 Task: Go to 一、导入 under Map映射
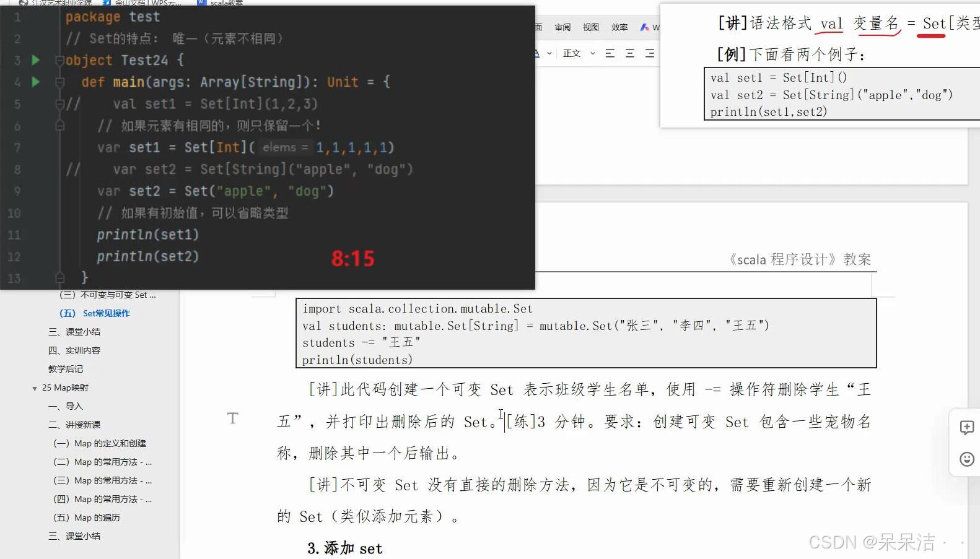click(65, 406)
